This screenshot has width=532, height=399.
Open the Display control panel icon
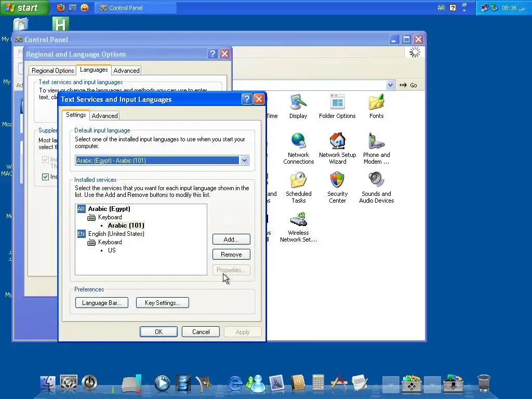pyautogui.click(x=298, y=107)
